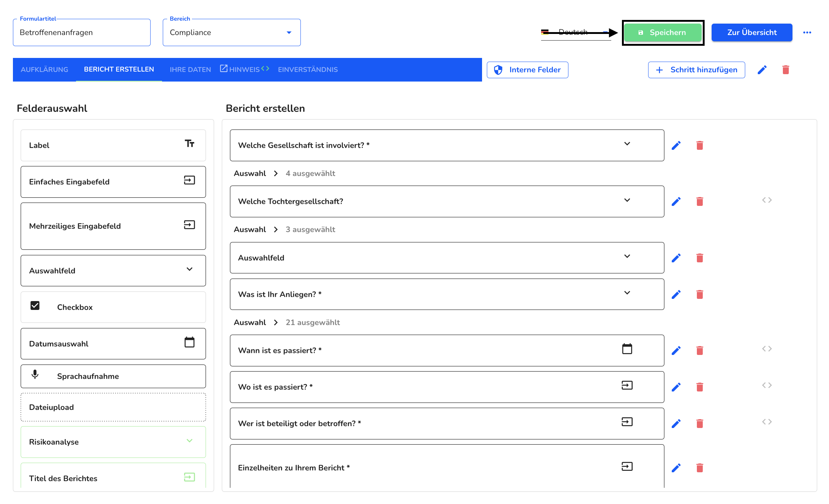Open the three-dots more options menu
This screenshot has width=829, height=504.
tap(807, 32)
